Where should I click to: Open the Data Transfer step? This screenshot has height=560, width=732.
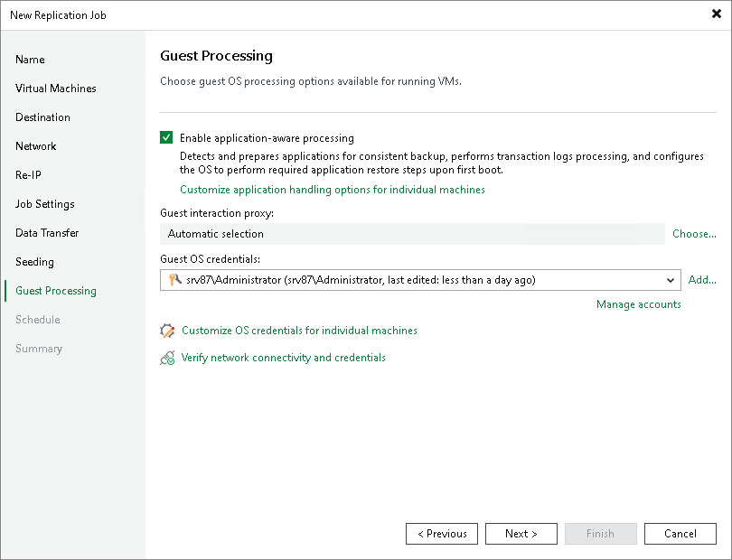click(x=47, y=233)
